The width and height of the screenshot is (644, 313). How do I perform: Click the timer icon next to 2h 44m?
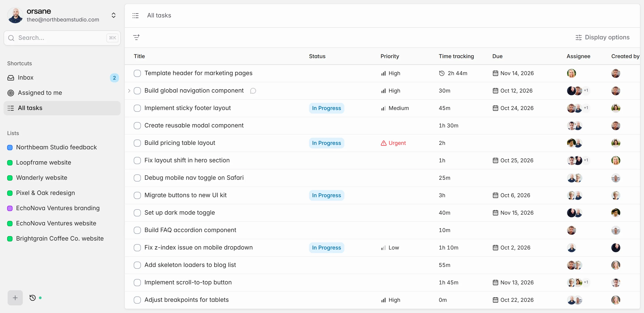pos(442,73)
